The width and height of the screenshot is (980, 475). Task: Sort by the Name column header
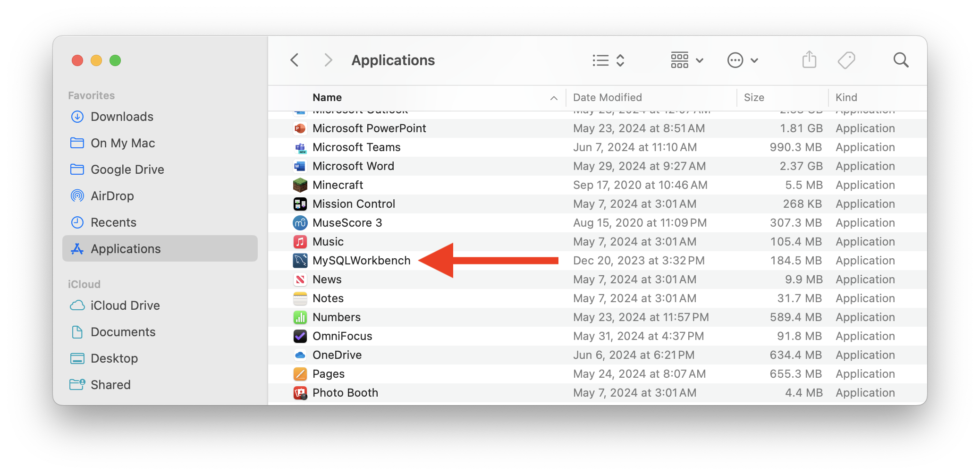[327, 97]
